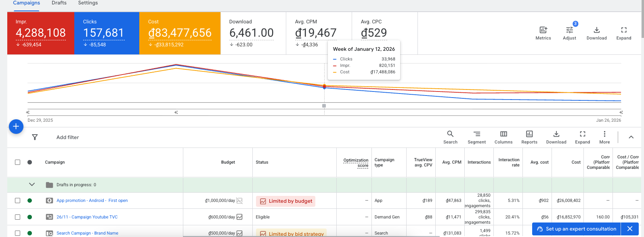Image resolution: width=644 pixels, height=237 pixels.
Task: Go to the Settings tab
Action: [x=88, y=3]
